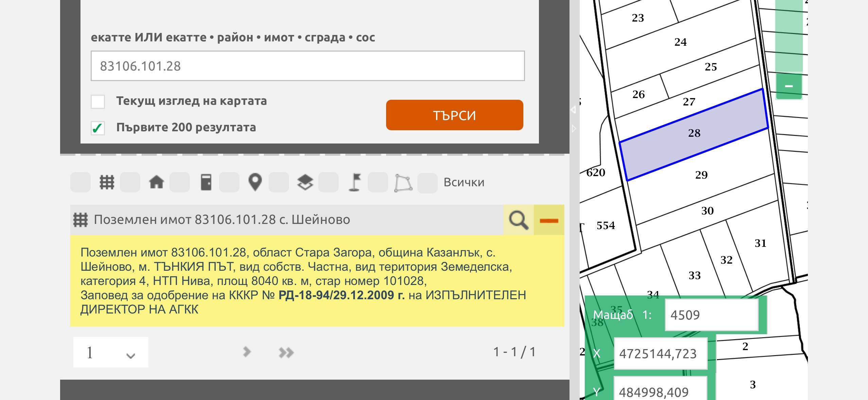The height and width of the screenshot is (400, 868).
Task: Go to next results page arrow
Action: click(x=247, y=352)
